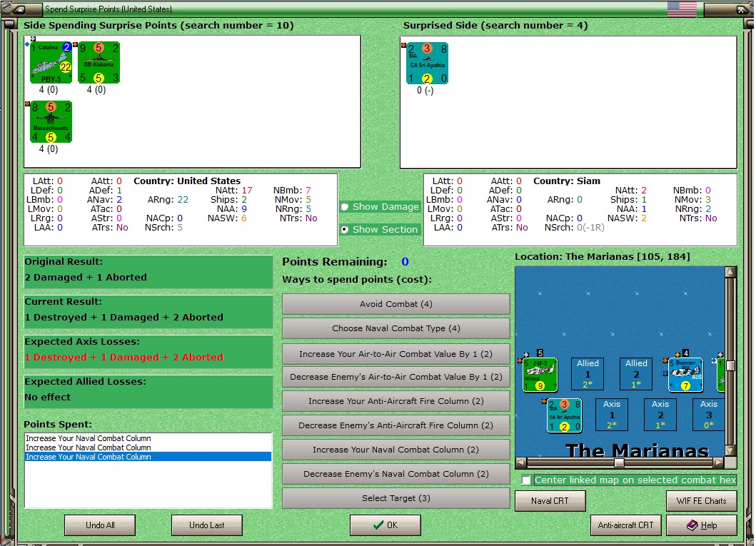This screenshot has height=546, width=756.
Task: Click Decrease Enemy's Naval Combat Column (2)
Action: pyautogui.click(x=395, y=474)
